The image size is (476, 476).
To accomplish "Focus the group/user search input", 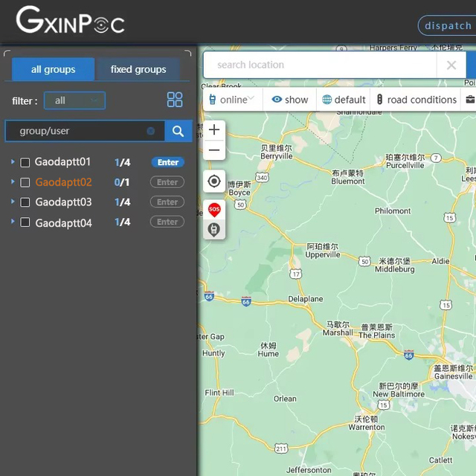I will 85,131.
